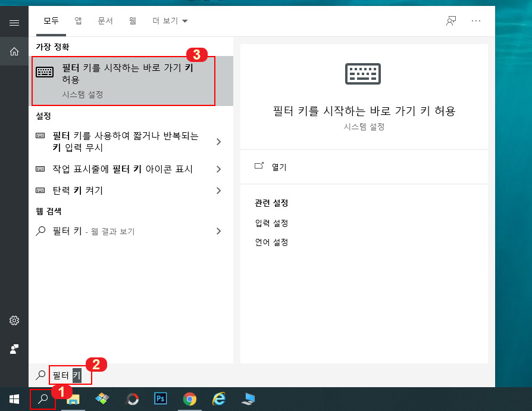Click the Search magnifier icon on the taskbar

tap(42, 399)
